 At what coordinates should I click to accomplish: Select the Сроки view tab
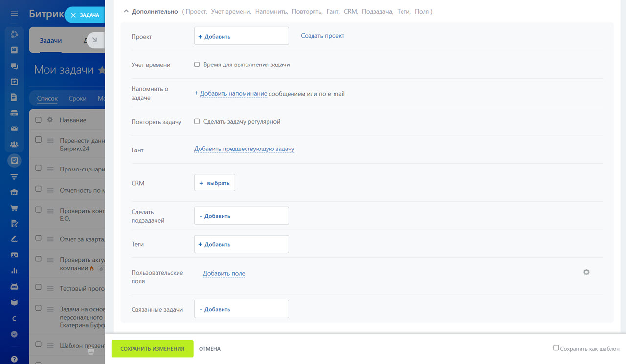pos(77,98)
